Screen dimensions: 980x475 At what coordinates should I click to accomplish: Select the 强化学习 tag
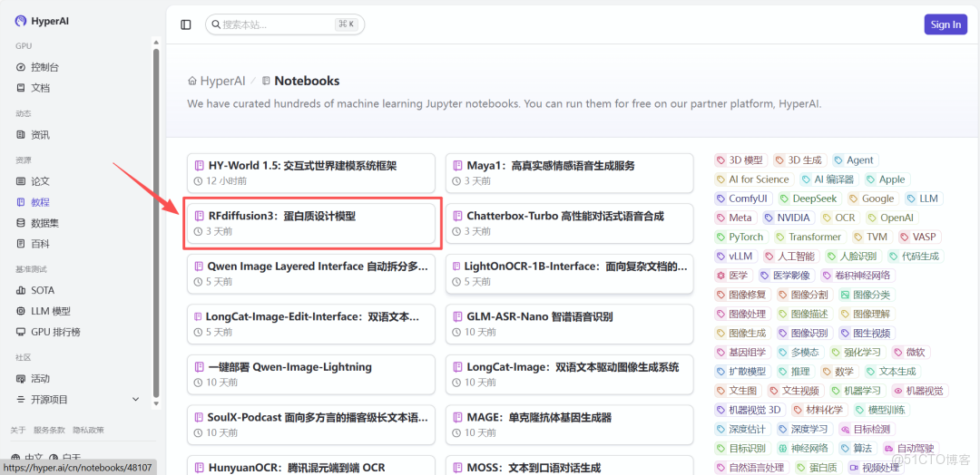857,352
